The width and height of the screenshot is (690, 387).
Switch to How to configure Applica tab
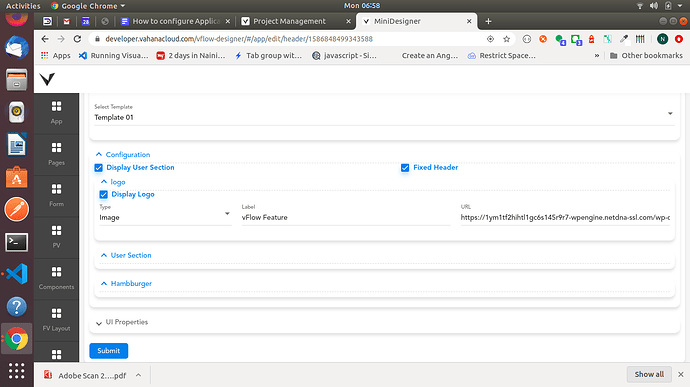point(176,21)
